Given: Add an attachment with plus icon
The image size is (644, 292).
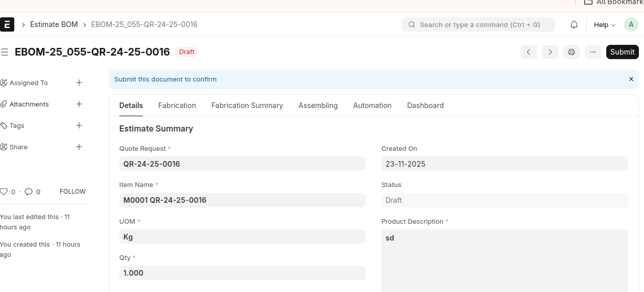Looking at the screenshot, I should point(79,104).
